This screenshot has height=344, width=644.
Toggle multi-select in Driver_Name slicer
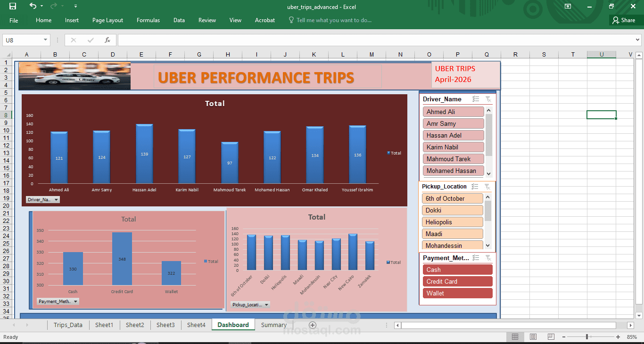click(476, 99)
